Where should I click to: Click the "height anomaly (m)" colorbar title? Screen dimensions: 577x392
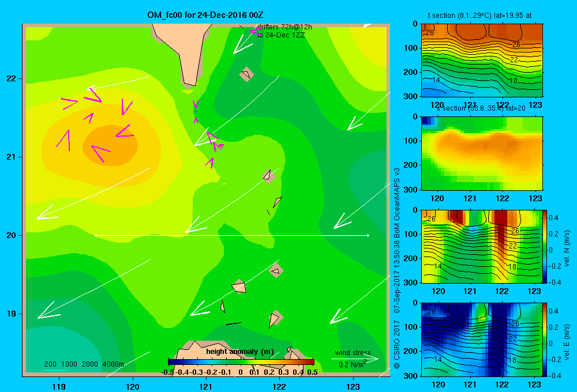coord(240,352)
